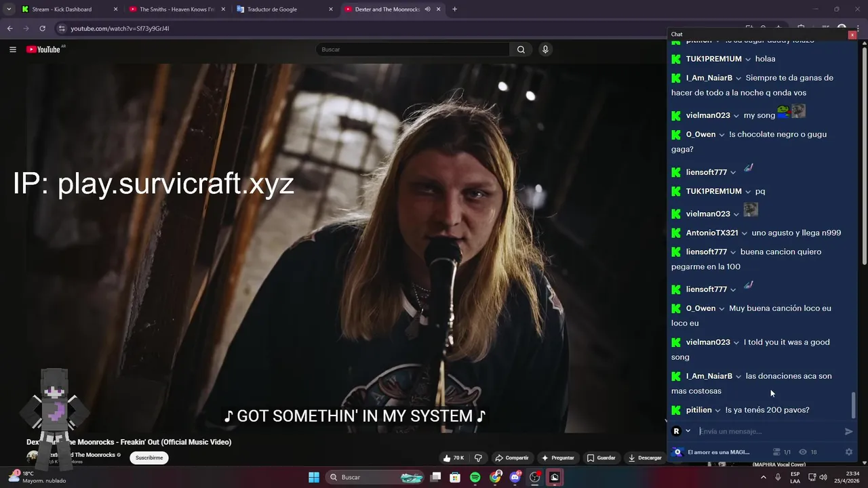868x488 pixels.
Task: Focus the 'Envía un mensaje' chat box
Action: pyautogui.click(x=770, y=431)
